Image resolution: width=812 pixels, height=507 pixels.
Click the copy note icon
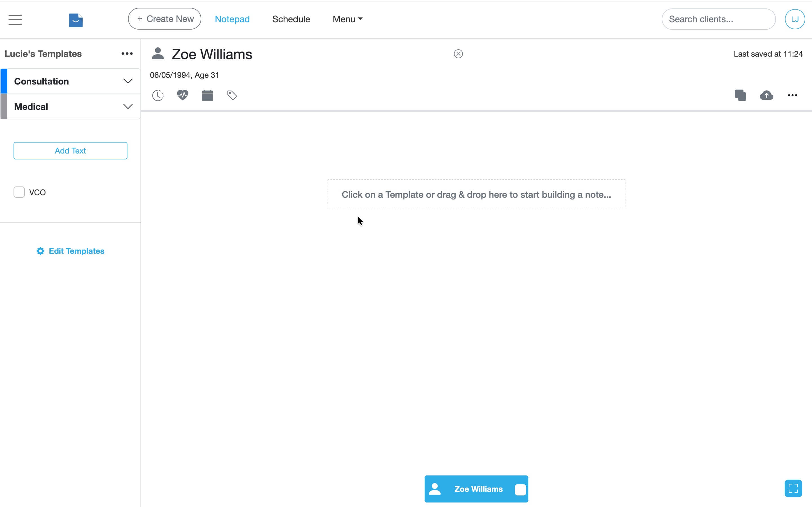pyautogui.click(x=741, y=95)
